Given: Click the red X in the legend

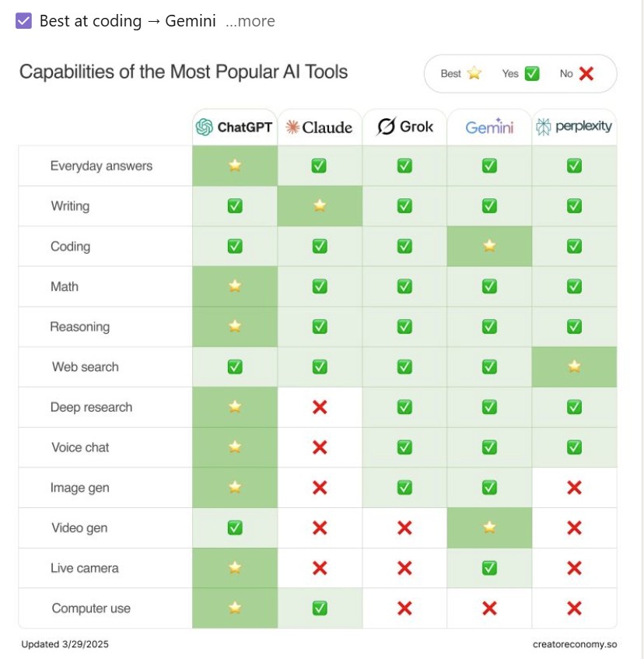Looking at the screenshot, I should tap(586, 74).
